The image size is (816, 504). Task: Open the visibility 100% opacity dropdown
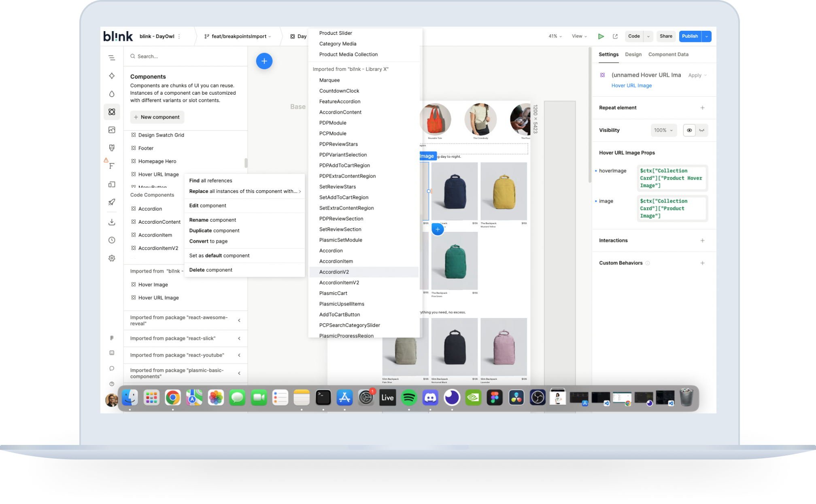664,130
